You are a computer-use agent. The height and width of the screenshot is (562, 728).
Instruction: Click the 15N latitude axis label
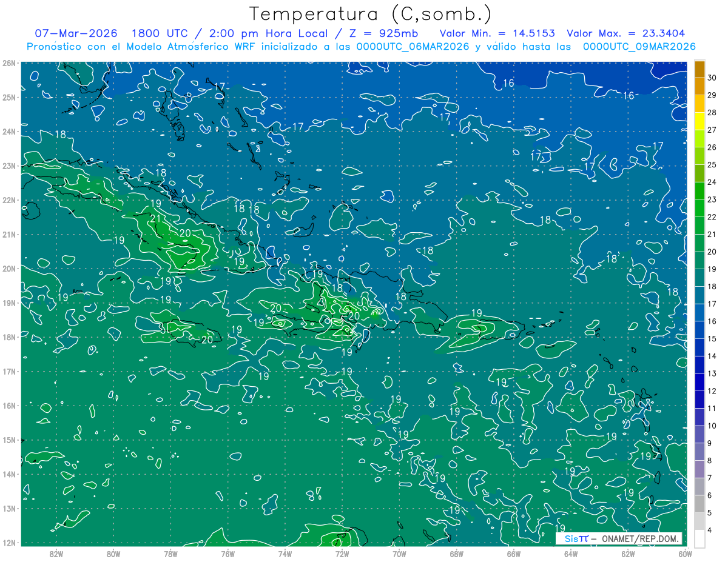pos(8,440)
